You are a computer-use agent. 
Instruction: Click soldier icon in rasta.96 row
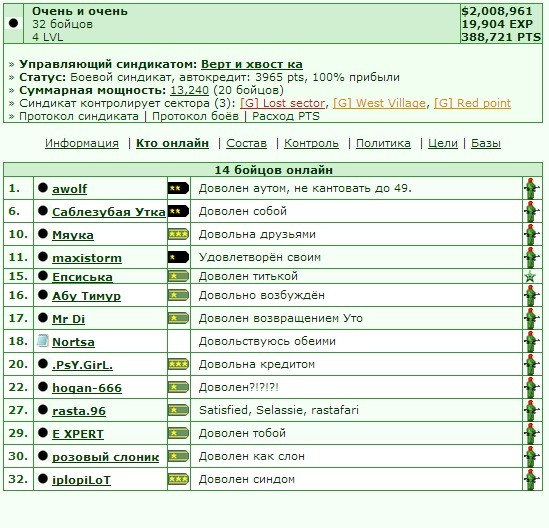coord(532,411)
